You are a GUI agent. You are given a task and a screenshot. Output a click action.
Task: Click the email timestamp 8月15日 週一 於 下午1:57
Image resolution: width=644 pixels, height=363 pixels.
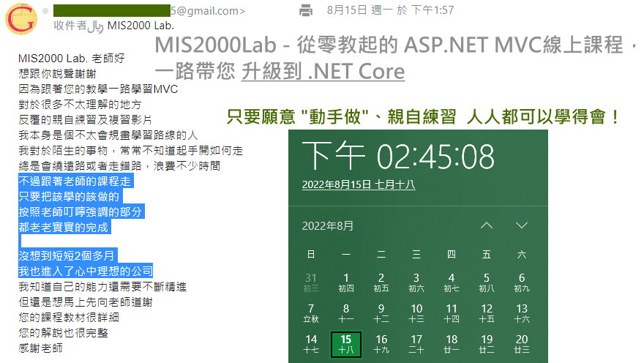390,10
